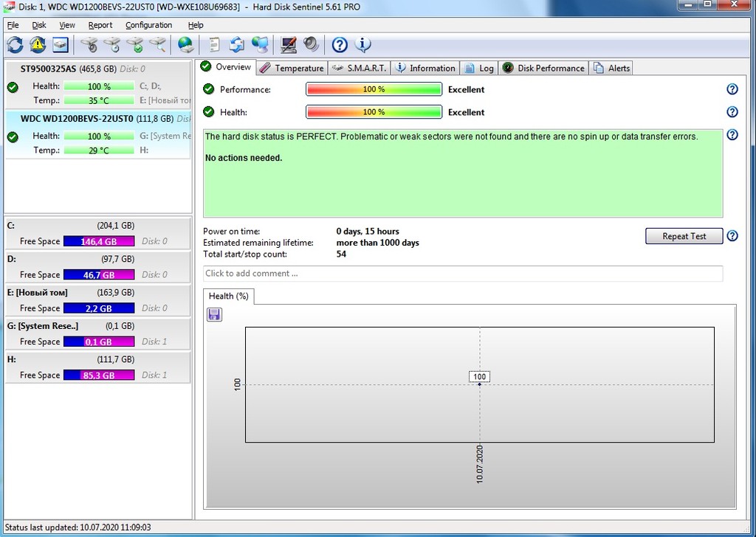Click the disk with magnifier toolbar icon
The image size is (756, 537).
pyautogui.click(x=157, y=45)
